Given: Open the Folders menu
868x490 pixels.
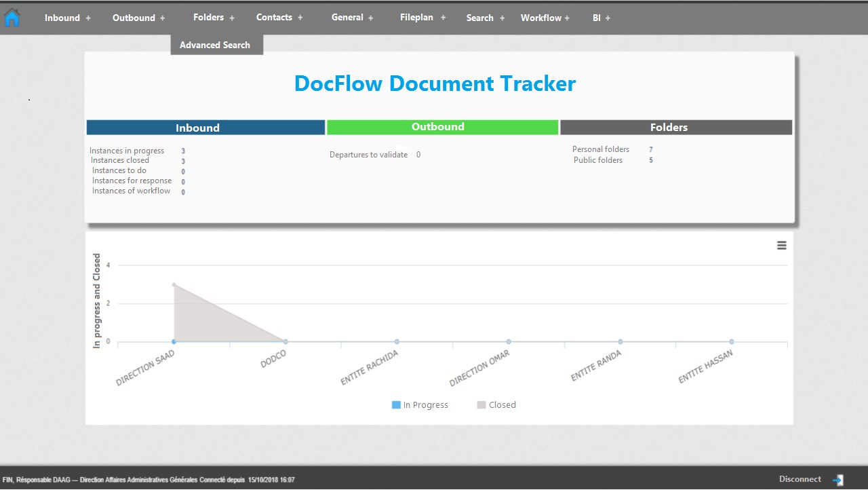Looking at the screenshot, I should 208,18.
